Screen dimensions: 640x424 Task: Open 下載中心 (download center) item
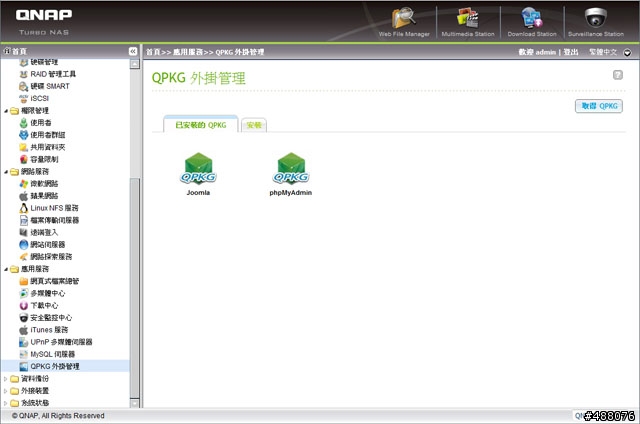click(44, 306)
